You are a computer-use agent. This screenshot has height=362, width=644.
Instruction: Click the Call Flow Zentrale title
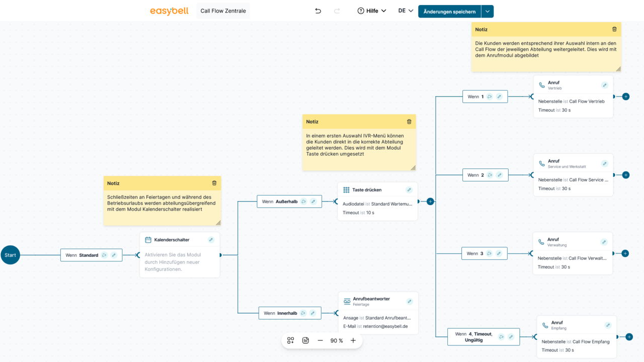click(x=223, y=11)
